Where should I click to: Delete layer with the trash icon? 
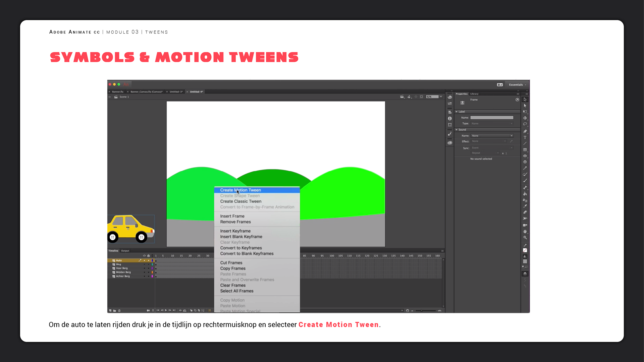coord(119,310)
